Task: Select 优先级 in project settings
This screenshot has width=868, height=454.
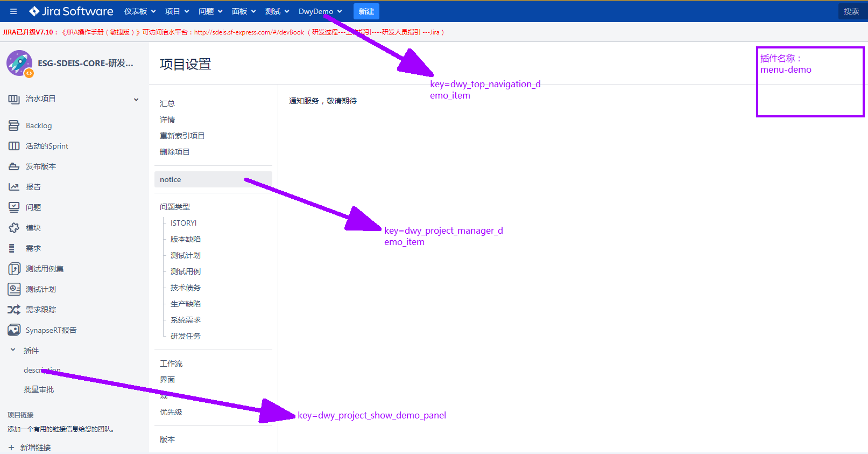Action: pyautogui.click(x=171, y=412)
